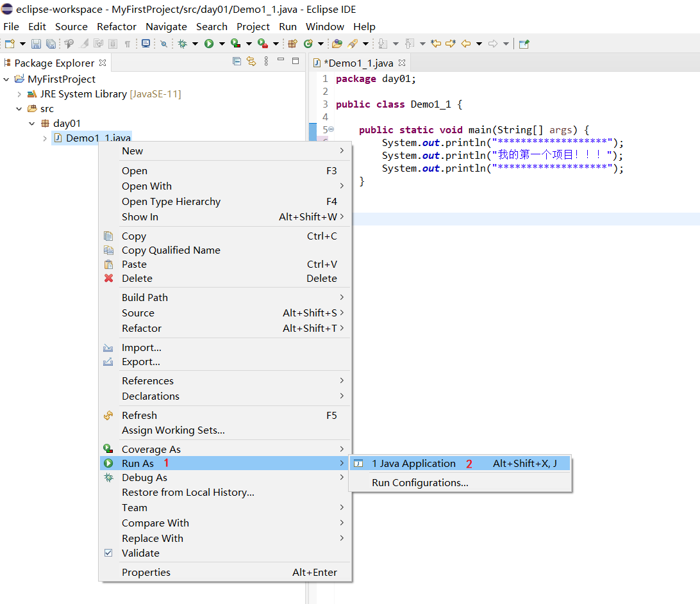This screenshot has width=700, height=604.
Task: Open Package Explorer View Menu dots
Action: [266, 61]
